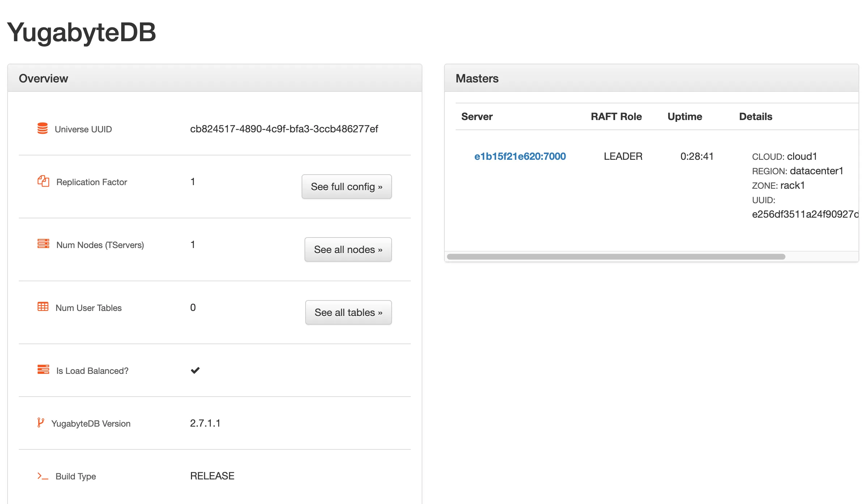Screen dimensions: 865x504
Task: Click the Is Load Balanced server icon
Action: [43, 370]
